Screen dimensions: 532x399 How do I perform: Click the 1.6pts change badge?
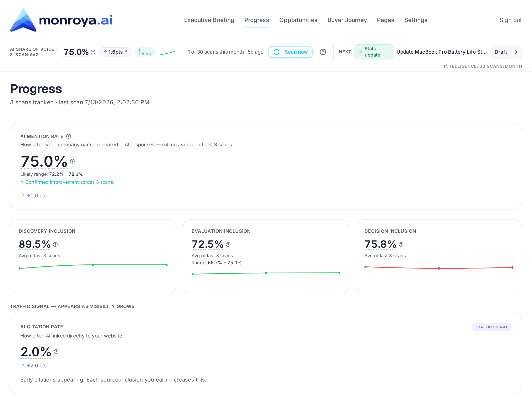click(x=115, y=52)
